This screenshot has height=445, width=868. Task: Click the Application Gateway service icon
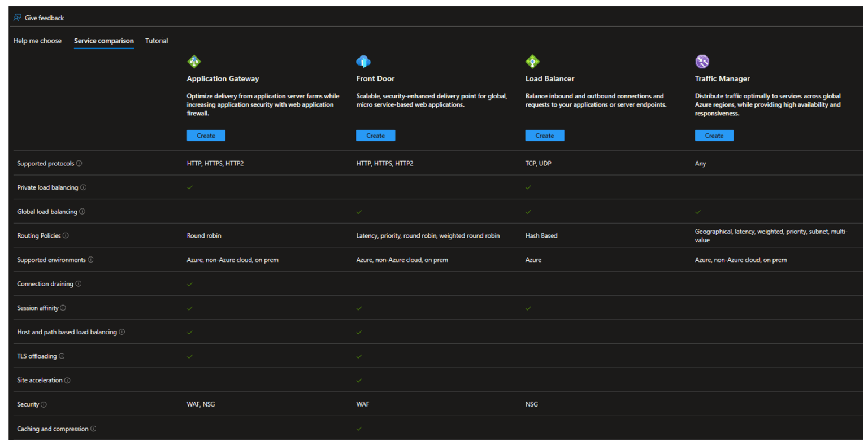coord(194,61)
